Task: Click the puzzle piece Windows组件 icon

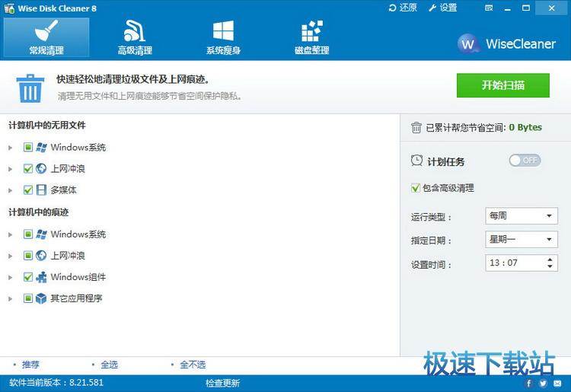Action: pyautogui.click(x=41, y=277)
